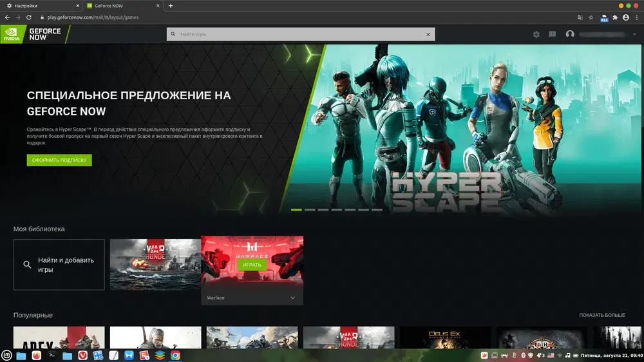Click the address bar URL
The width and height of the screenshot is (644, 362).
coord(93,17)
